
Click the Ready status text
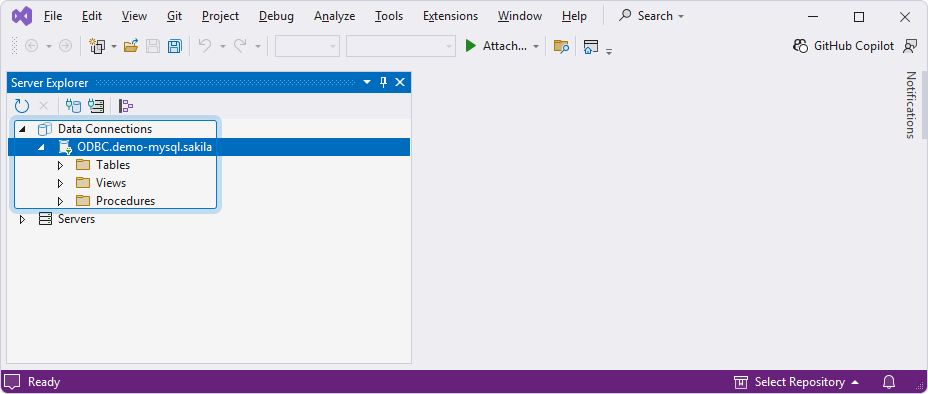click(44, 382)
